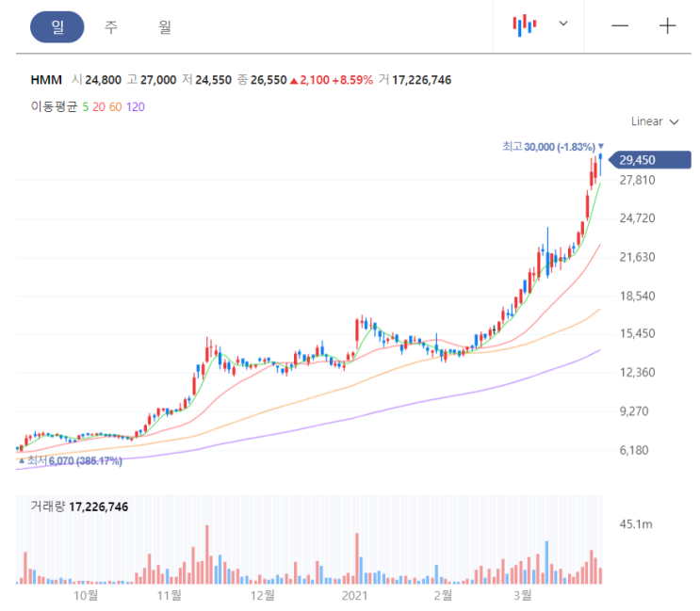Screen dimensions: 700x611
Task: Click the 최고 30,000 high-price marker
Action: tap(549, 147)
